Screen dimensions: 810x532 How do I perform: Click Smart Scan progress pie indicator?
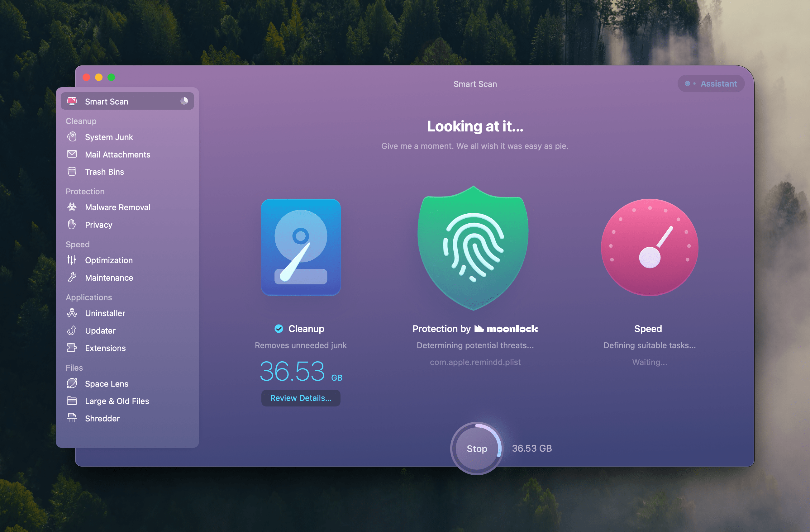(184, 101)
